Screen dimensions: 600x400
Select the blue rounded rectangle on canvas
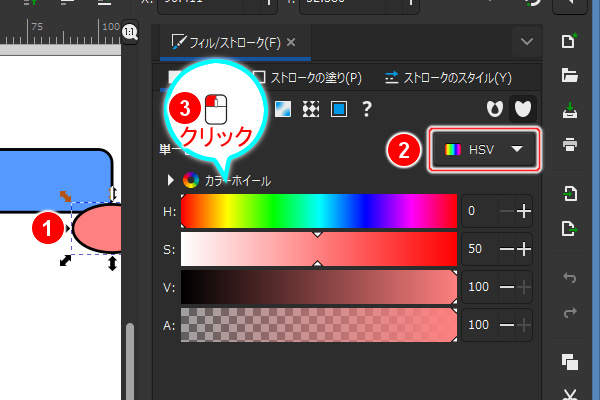click(54, 180)
